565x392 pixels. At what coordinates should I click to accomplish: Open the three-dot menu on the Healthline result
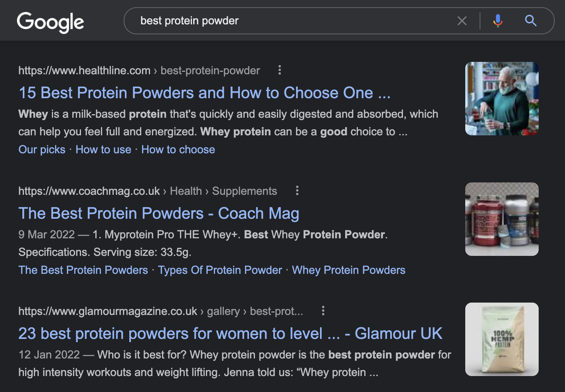click(x=279, y=70)
